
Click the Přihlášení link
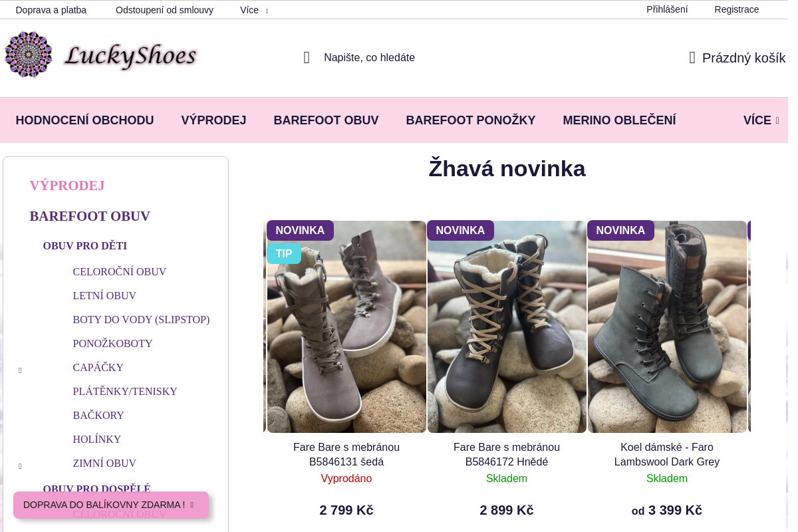667,9
